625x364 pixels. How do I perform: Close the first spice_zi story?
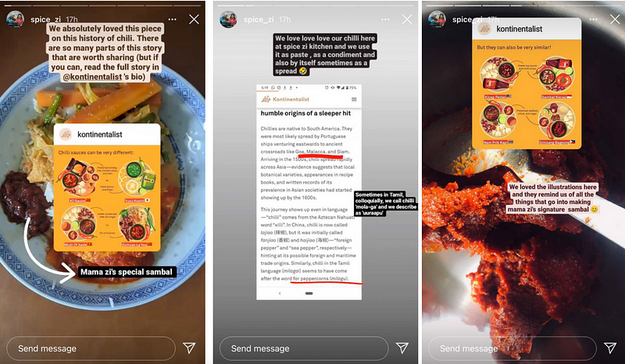tap(194, 20)
